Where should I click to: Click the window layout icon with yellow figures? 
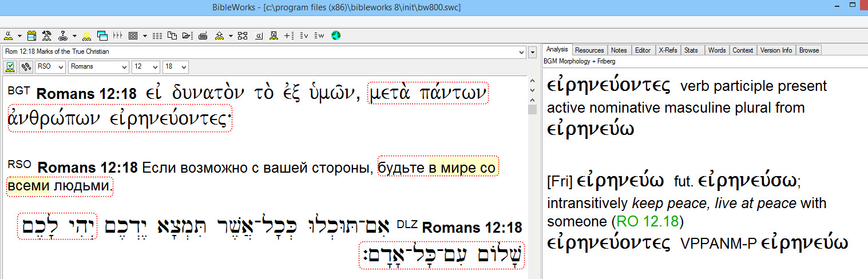click(x=31, y=35)
